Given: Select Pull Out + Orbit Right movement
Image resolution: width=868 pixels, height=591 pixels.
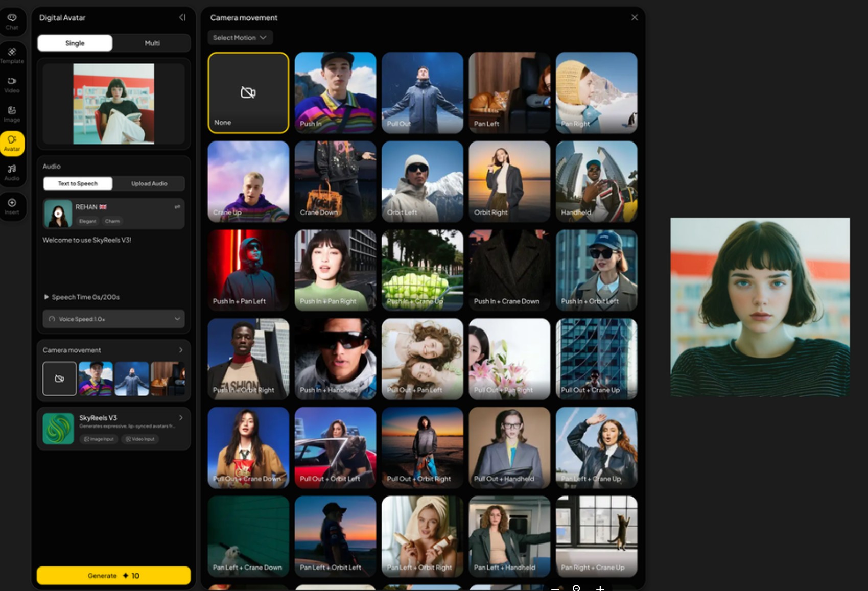Looking at the screenshot, I should [x=423, y=447].
